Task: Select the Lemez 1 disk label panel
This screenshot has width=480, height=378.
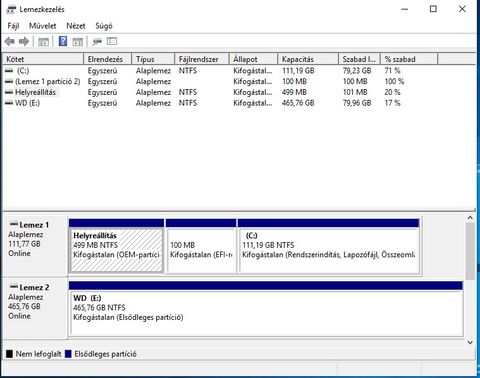Action: click(35, 246)
